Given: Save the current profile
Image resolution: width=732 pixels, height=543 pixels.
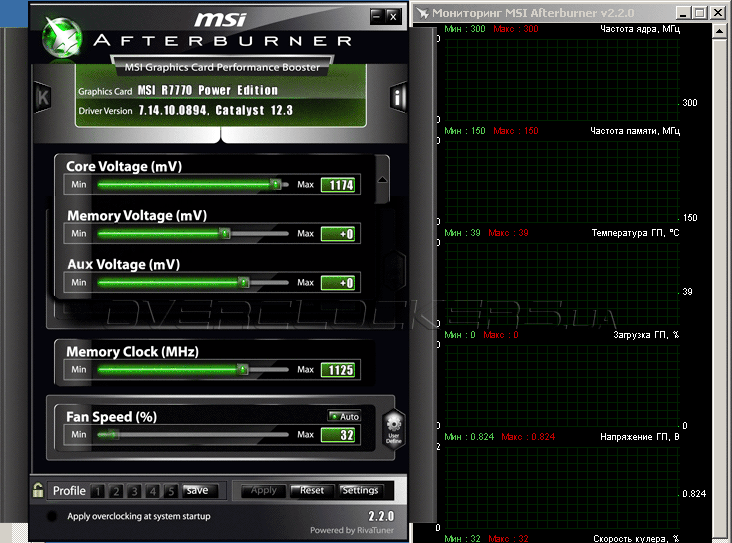Looking at the screenshot, I should coord(197,491).
